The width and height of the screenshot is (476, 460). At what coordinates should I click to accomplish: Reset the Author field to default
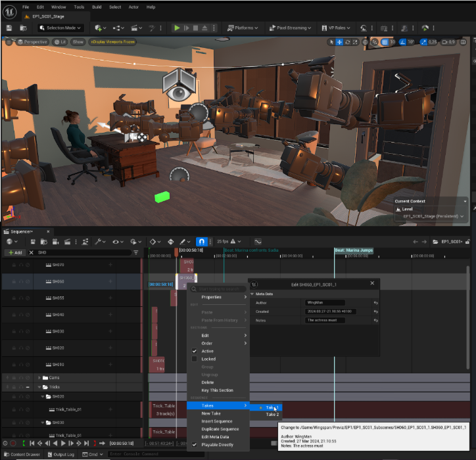tap(375, 302)
